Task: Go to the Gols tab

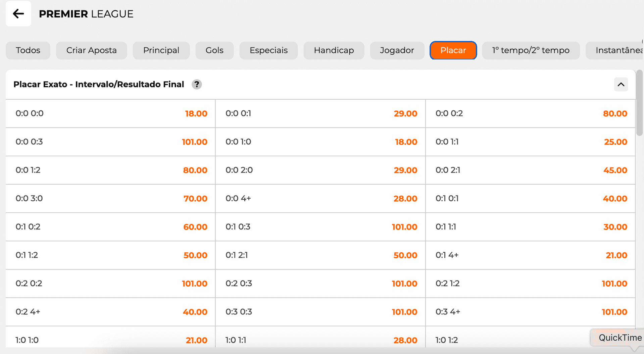Action: point(214,50)
